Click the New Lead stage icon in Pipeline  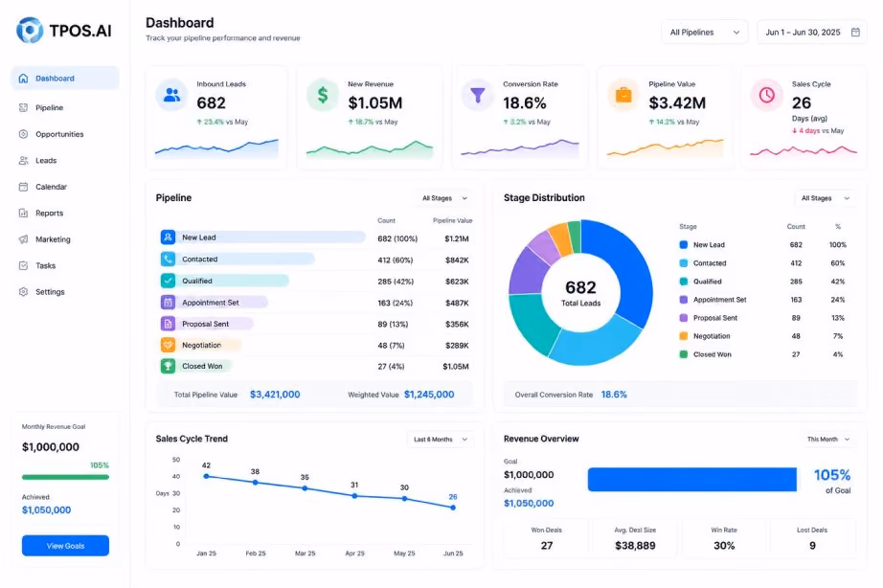(168, 237)
